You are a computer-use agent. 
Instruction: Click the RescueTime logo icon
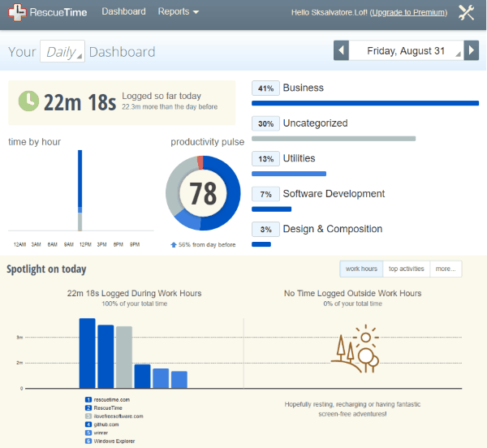pos(16,12)
